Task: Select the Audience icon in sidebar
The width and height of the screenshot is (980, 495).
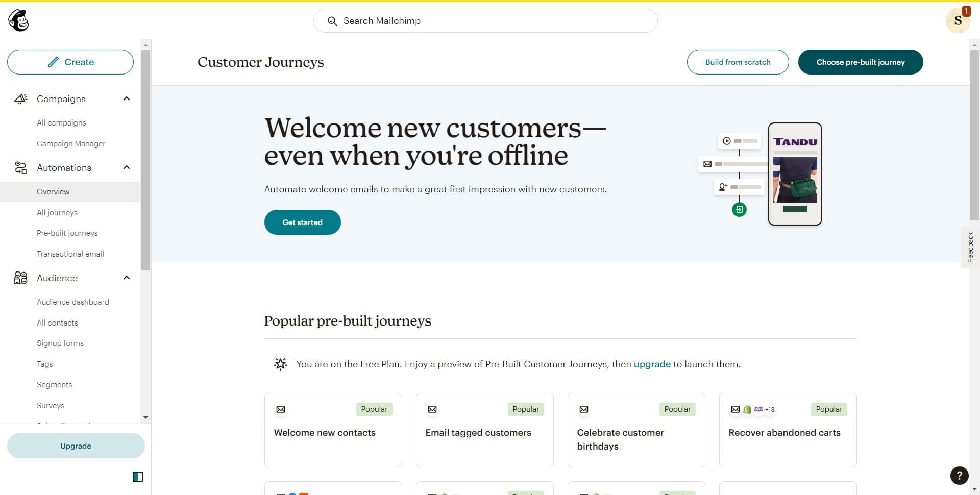Action: 20,278
